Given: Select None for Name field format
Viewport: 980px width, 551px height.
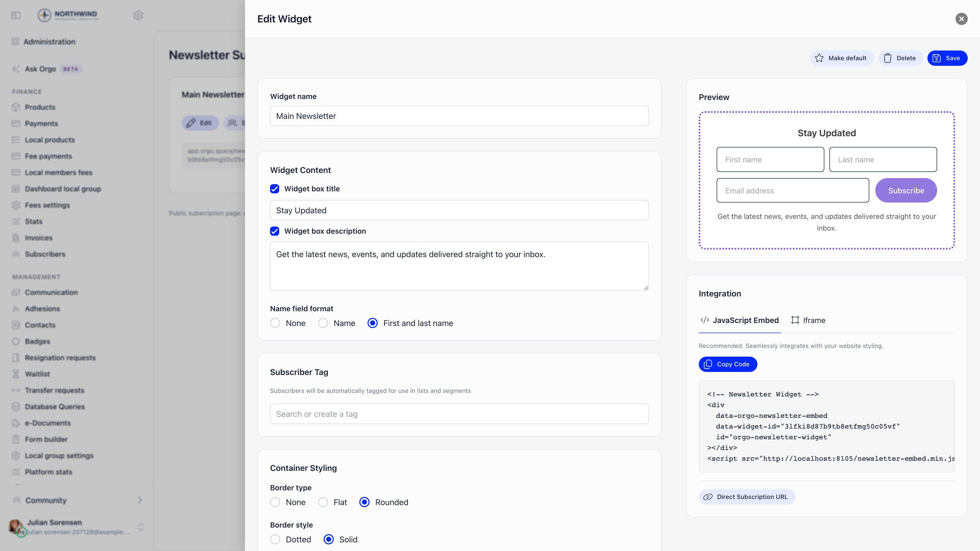Looking at the screenshot, I should (275, 323).
